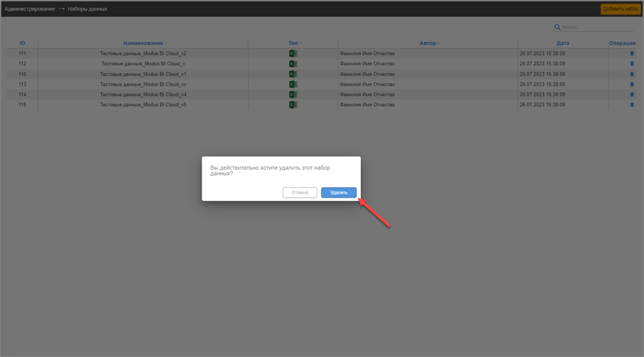This screenshot has width=644, height=357.
Task: Sort by the Тип column header
Action: pyautogui.click(x=293, y=43)
